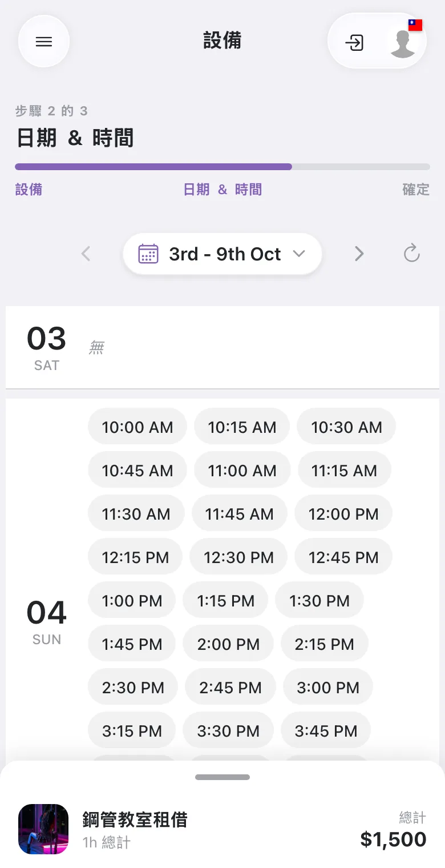Choose the 12:30 PM time slot

pyautogui.click(x=239, y=557)
